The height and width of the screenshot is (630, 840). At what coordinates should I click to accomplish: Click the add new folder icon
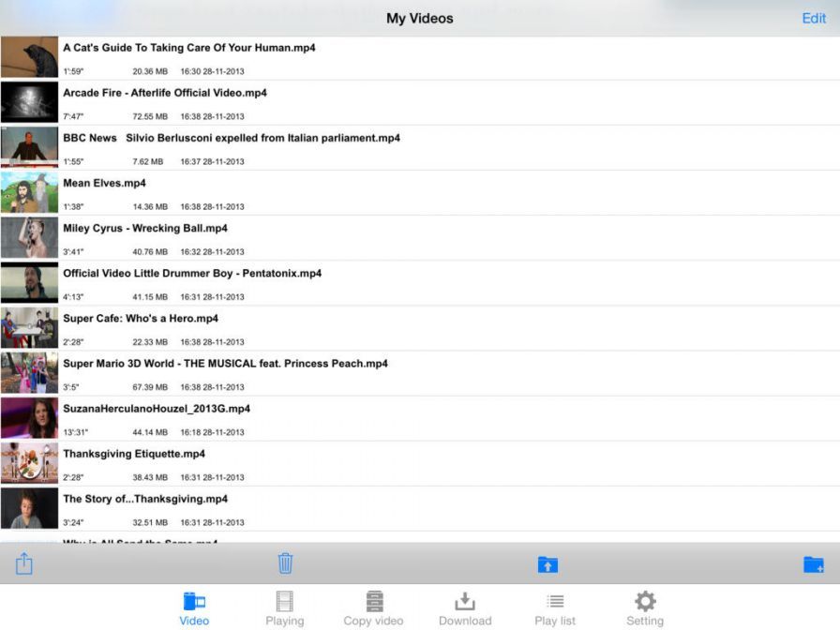(813, 563)
